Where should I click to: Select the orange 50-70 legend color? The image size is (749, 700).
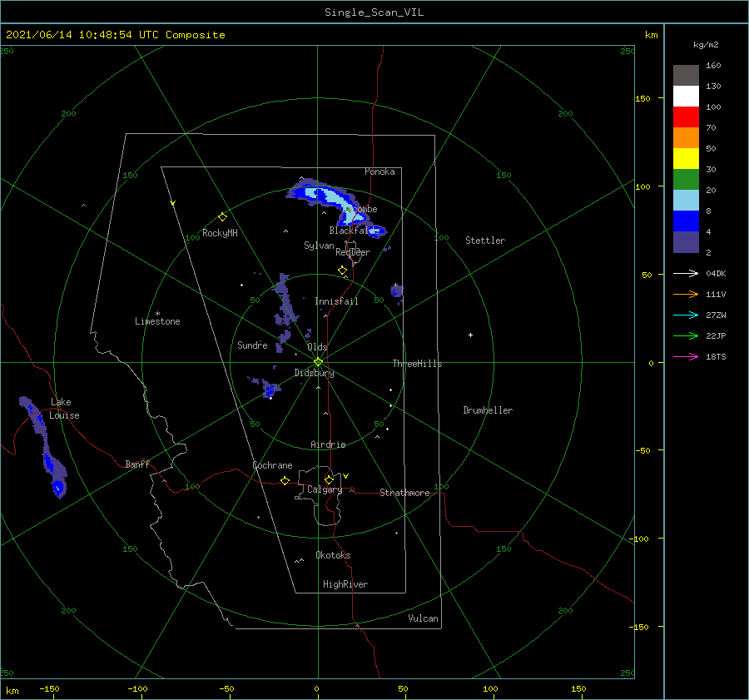point(686,137)
